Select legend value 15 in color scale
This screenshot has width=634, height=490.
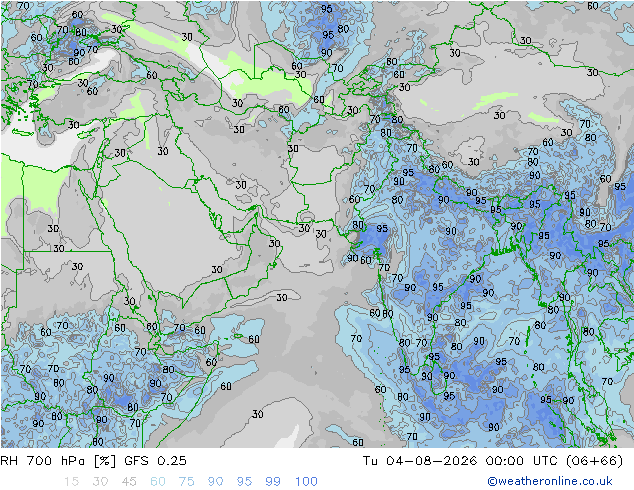pos(71,482)
